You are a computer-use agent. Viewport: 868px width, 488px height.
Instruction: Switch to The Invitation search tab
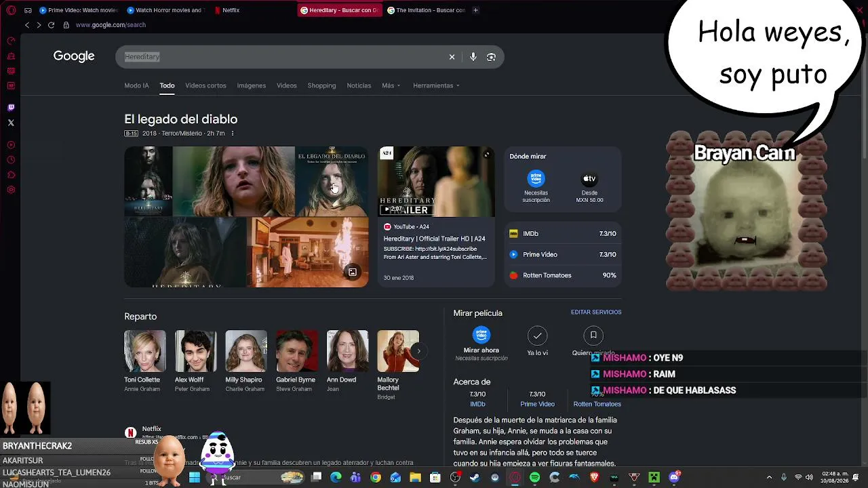(x=426, y=10)
